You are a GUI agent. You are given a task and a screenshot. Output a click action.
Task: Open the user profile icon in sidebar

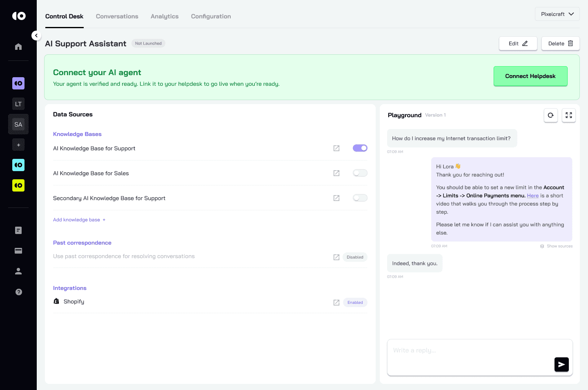(18, 271)
